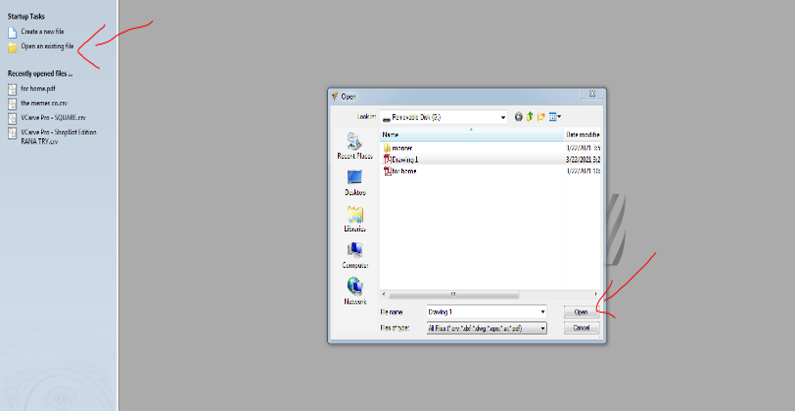Click the file list scroll-right arrow
The image size is (795, 411).
(597, 294)
